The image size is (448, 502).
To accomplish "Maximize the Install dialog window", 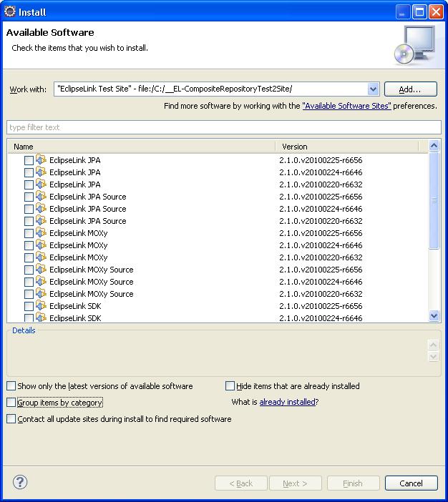I will [x=419, y=12].
